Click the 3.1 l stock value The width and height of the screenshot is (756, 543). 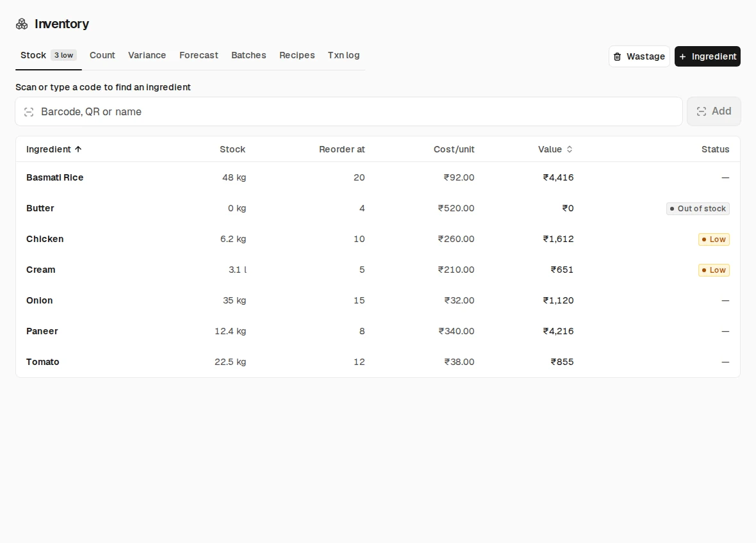click(237, 270)
